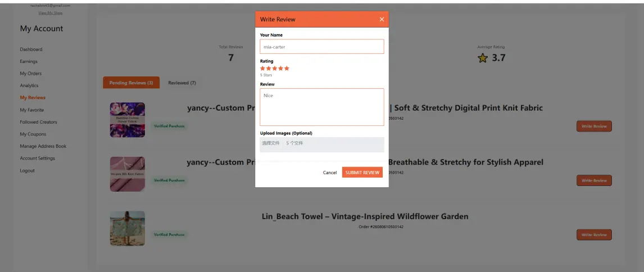Click the choose file upload button
This screenshot has width=644, height=272.
click(271, 143)
